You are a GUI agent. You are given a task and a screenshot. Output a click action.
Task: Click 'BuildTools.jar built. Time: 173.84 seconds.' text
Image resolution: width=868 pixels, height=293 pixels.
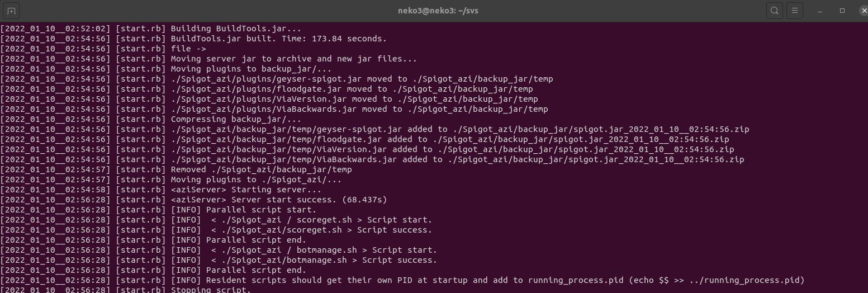(278, 39)
